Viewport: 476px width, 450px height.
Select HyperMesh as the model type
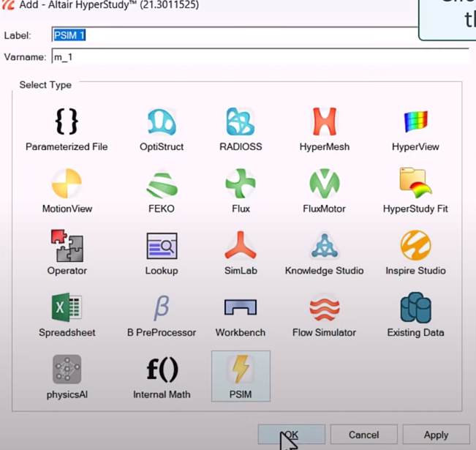coord(325,121)
